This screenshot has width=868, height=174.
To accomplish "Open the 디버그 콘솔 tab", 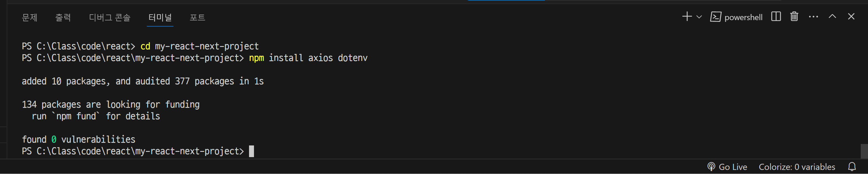I will pos(110,17).
